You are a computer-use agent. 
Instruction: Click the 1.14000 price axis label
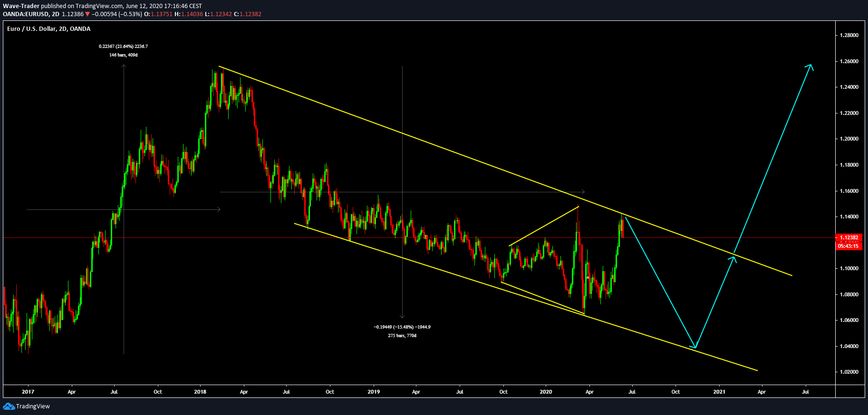[x=849, y=217]
